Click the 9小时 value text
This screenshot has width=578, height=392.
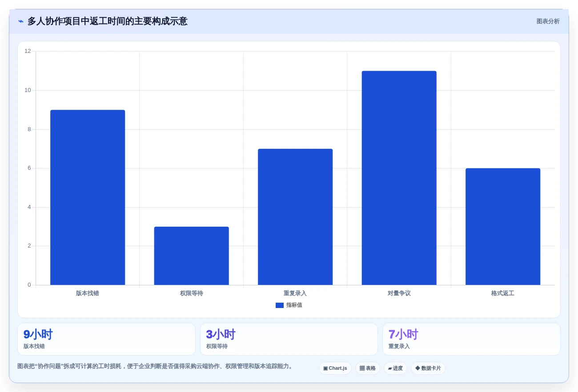pyautogui.click(x=38, y=335)
